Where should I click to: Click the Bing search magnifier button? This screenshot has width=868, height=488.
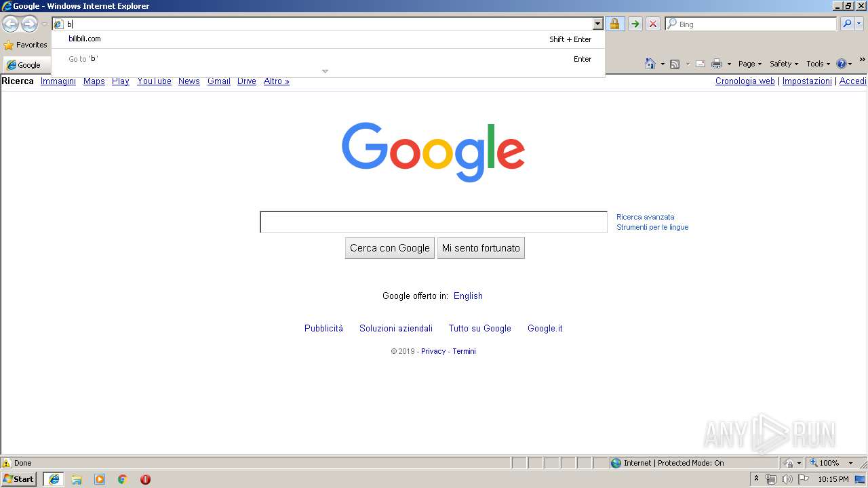point(847,24)
